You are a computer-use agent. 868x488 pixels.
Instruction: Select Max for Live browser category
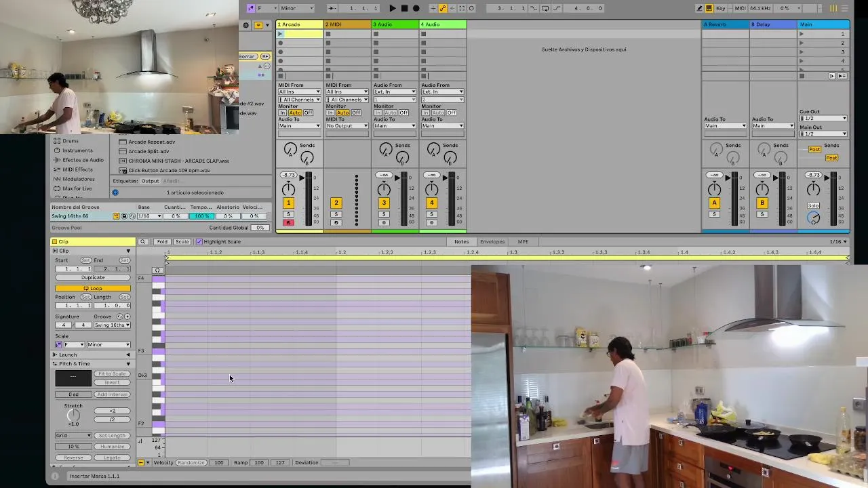click(x=77, y=188)
